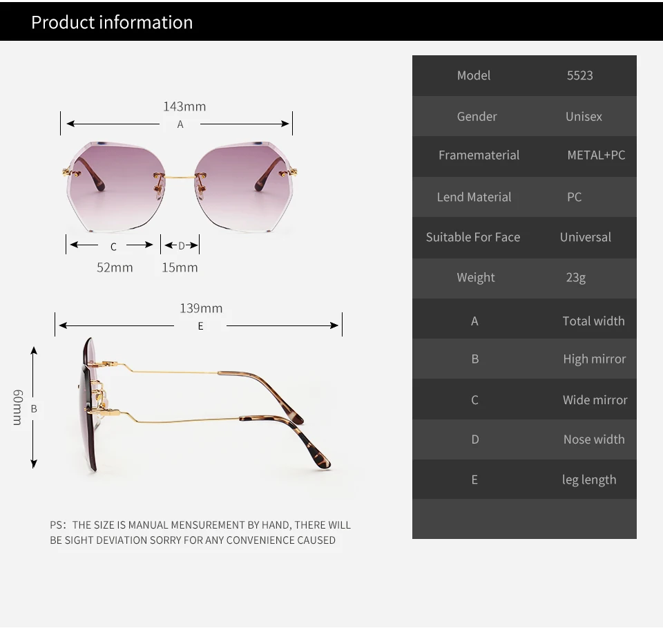Click the 'Gender' row label
The image size is (663, 644).
click(x=477, y=116)
